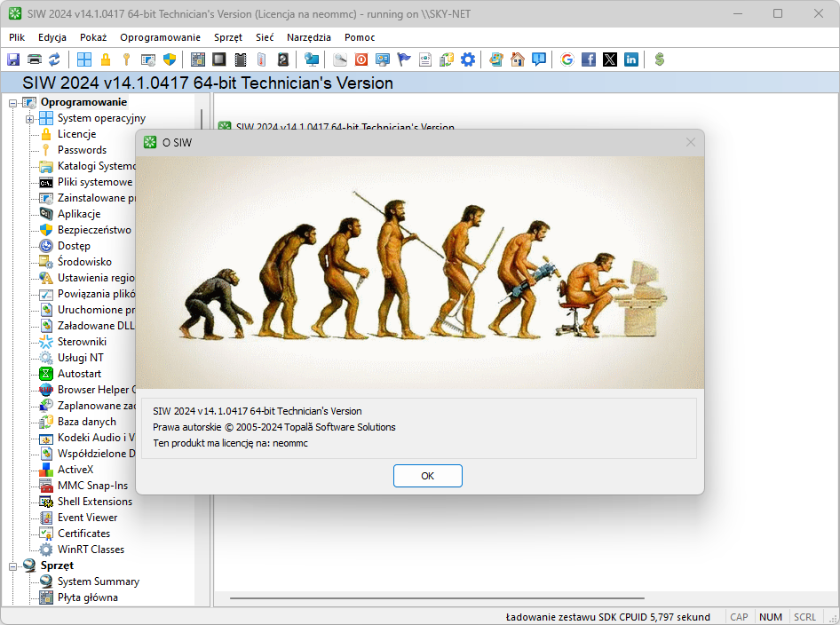Select Autostart tree item
Image resolution: width=840 pixels, height=625 pixels.
(79, 374)
